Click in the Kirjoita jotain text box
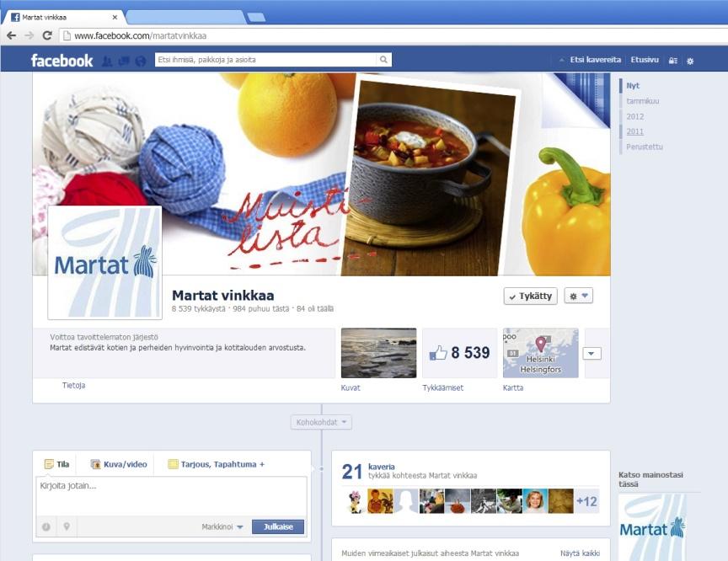The height and width of the screenshot is (561, 728). (171, 496)
